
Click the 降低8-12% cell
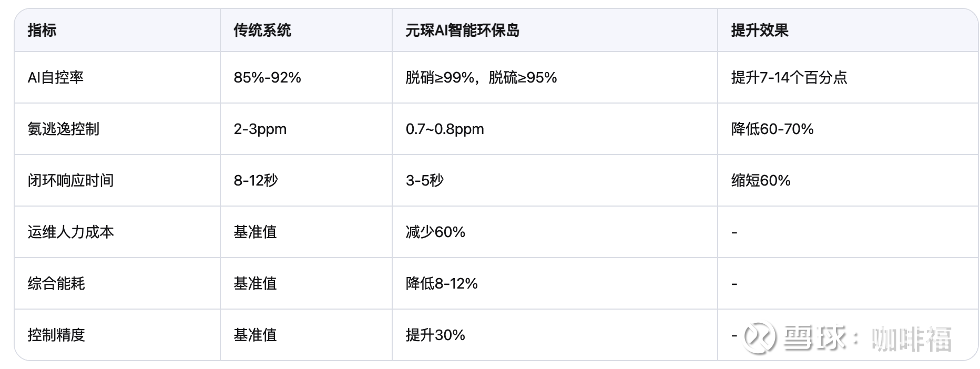(442, 284)
